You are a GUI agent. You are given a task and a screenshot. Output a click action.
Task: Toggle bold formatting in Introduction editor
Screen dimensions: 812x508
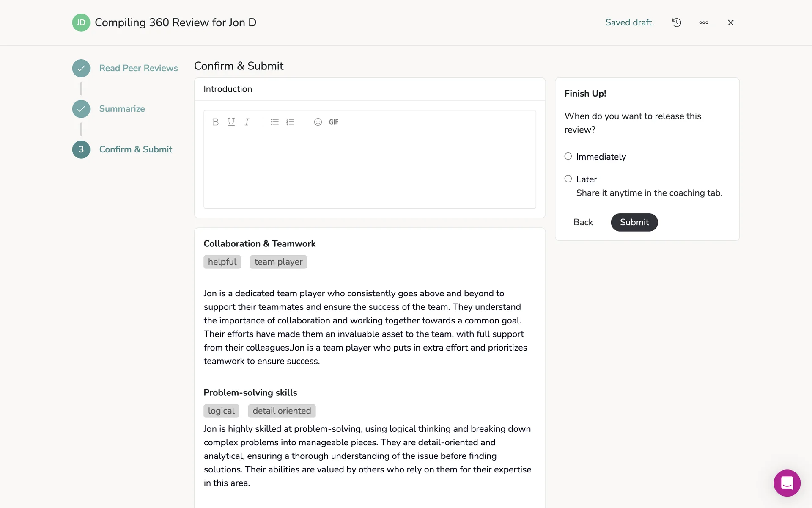point(215,122)
